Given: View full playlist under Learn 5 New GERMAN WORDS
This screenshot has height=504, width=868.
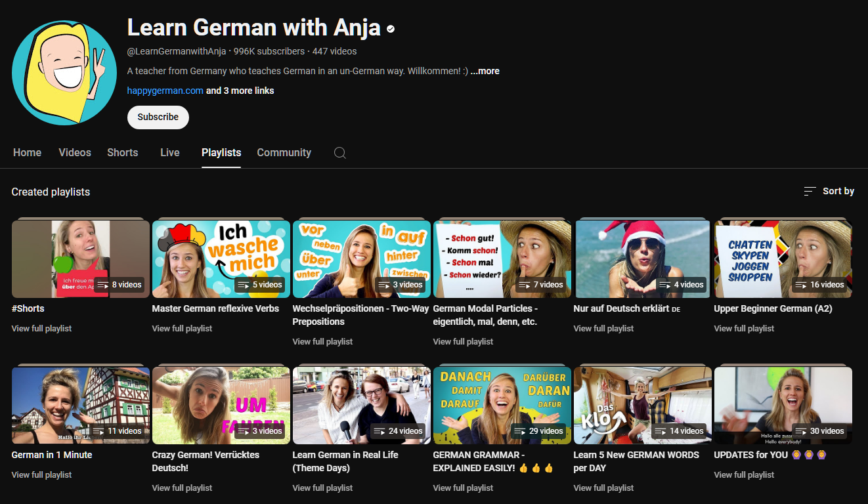Looking at the screenshot, I should (x=603, y=488).
